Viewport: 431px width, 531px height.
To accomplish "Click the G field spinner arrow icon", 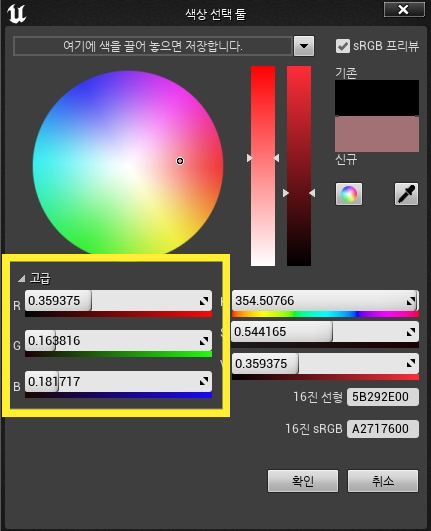I will [x=203, y=341].
